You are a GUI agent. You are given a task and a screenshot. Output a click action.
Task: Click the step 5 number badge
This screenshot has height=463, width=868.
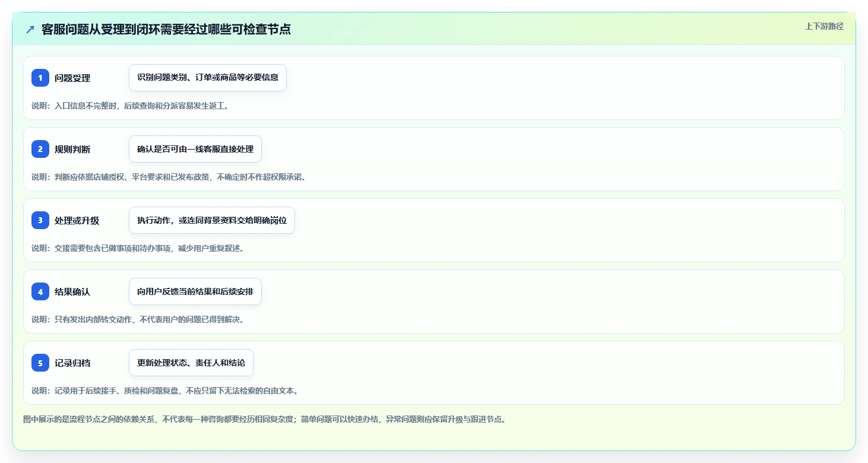(x=40, y=363)
